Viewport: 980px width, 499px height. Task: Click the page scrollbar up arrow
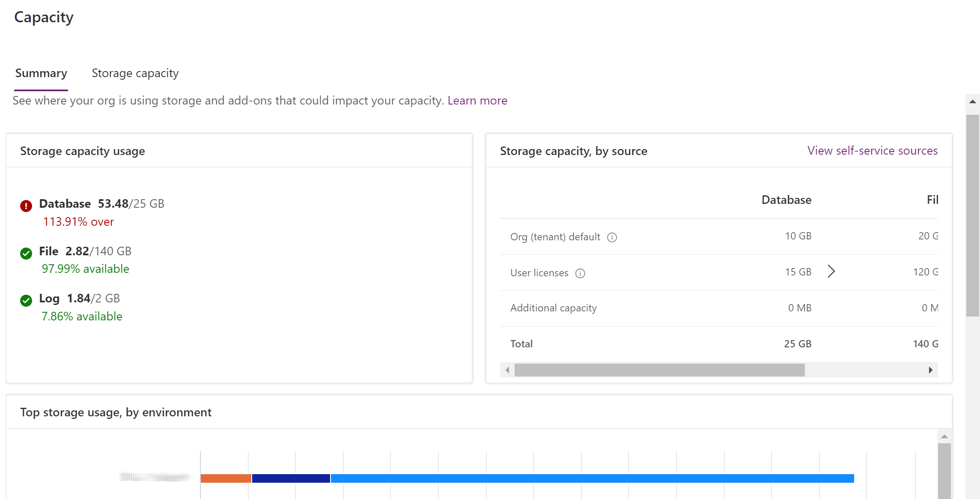click(973, 102)
